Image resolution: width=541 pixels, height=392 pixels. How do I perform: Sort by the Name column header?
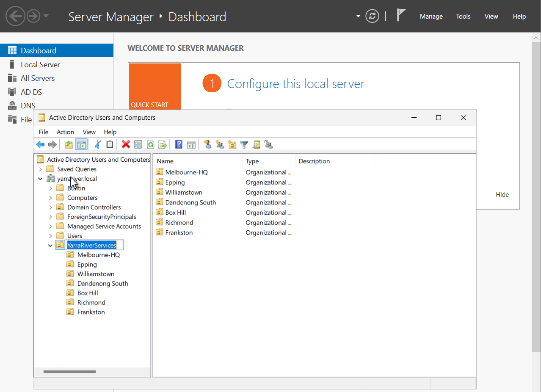[x=198, y=161]
